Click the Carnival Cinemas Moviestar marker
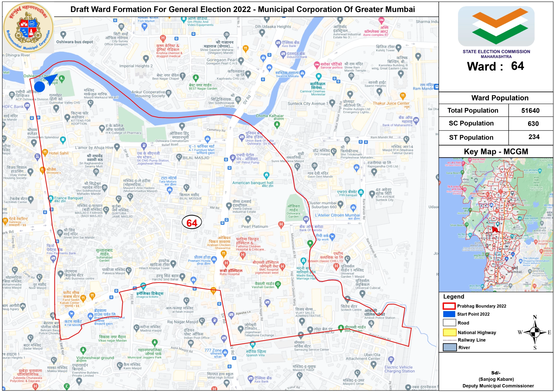This screenshot has width=555, height=392. pos(319,76)
